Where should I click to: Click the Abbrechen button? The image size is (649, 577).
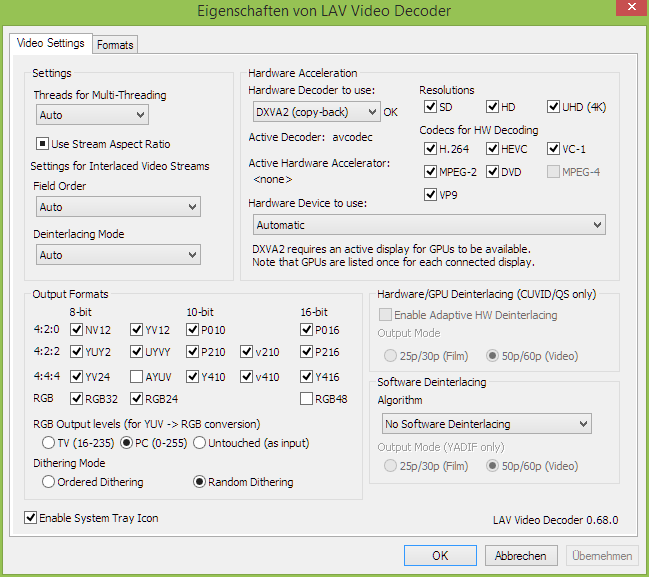[520, 556]
